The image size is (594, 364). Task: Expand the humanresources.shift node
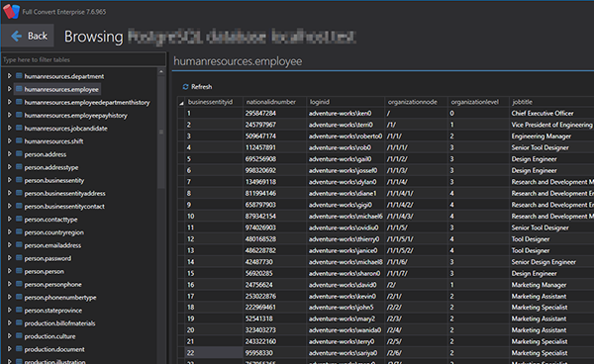pyautogui.click(x=9, y=141)
